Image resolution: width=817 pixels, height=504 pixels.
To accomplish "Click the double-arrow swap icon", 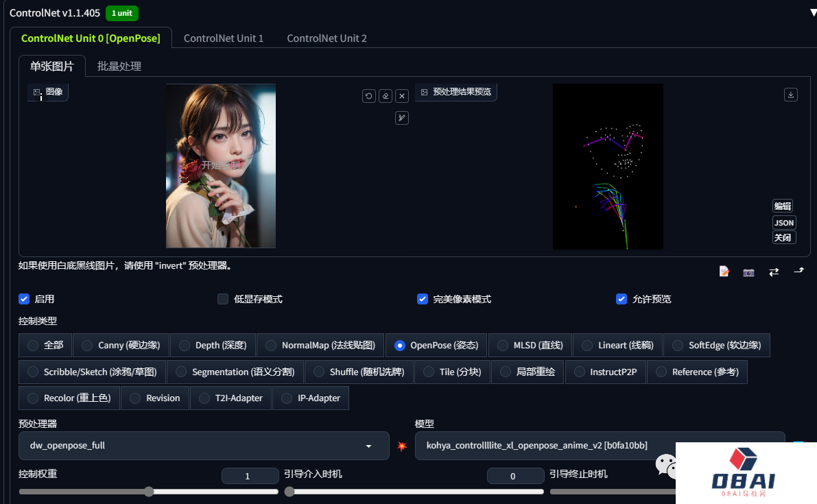I will (x=774, y=272).
